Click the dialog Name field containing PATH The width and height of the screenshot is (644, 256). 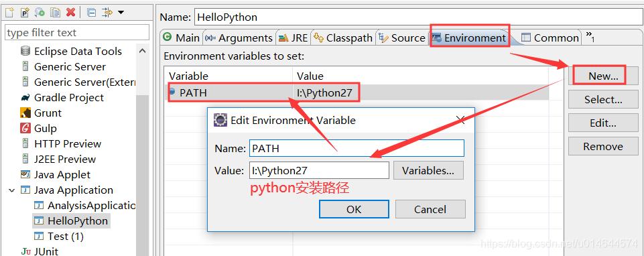tap(357, 148)
